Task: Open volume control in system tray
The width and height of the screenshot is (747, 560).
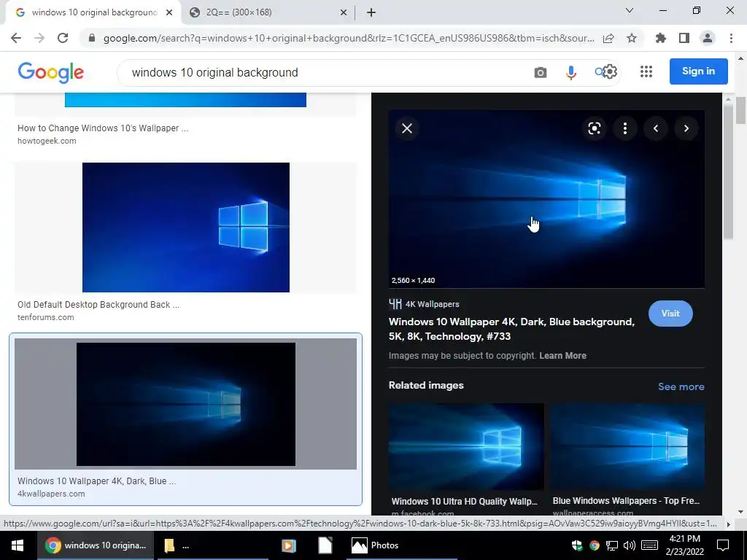Action: tap(629, 545)
